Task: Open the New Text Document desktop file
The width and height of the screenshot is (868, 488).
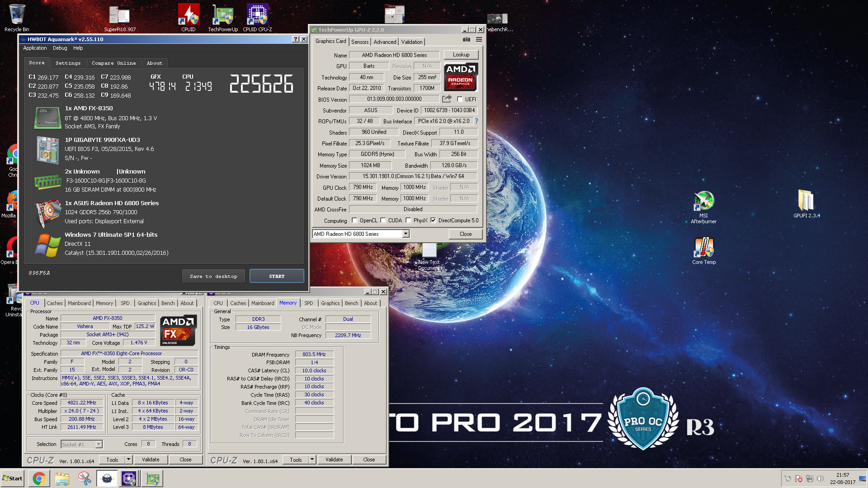Action: coord(429,257)
